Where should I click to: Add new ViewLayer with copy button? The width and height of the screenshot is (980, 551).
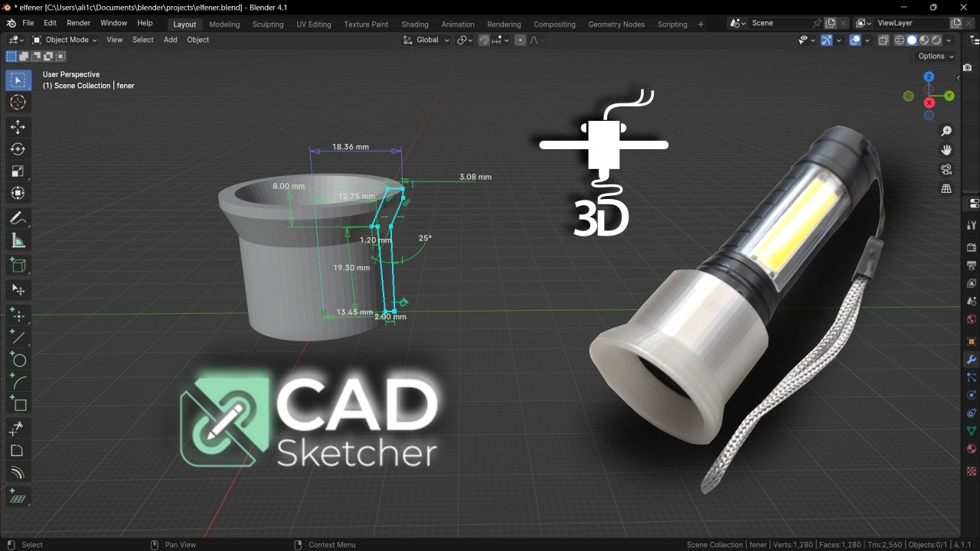(955, 23)
